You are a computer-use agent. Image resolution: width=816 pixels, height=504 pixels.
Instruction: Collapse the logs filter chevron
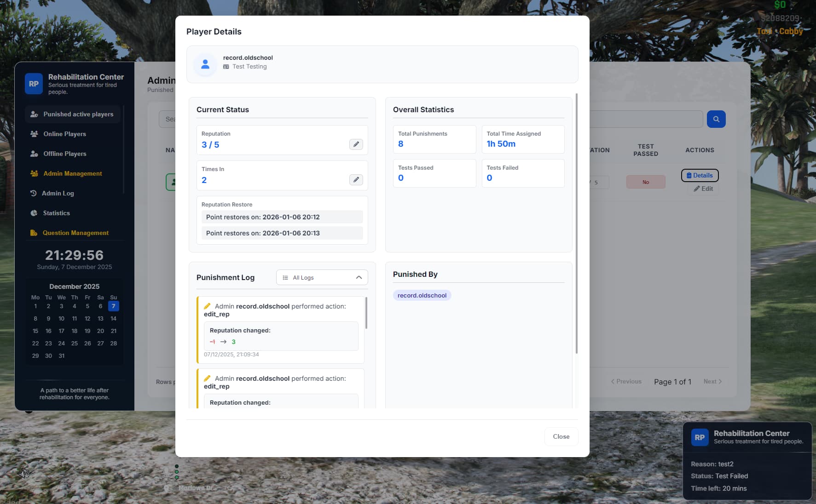click(x=359, y=277)
